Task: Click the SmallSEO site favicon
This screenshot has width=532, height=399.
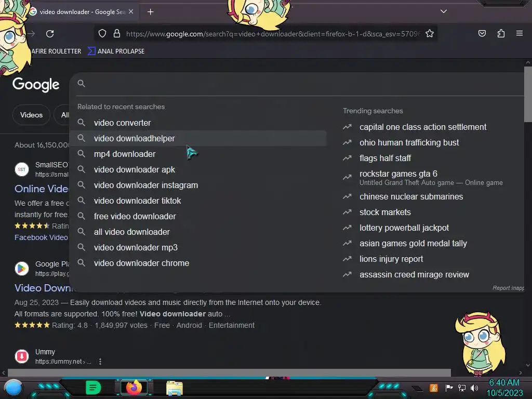Action: [22, 169]
